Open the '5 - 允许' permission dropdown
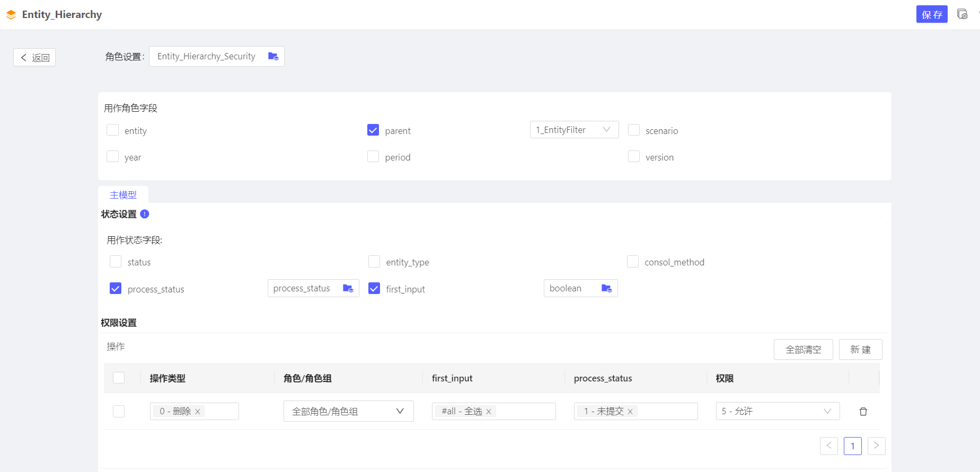Image resolution: width=980 pixels, height=472 pixels. pyautogui.click(x=777, y=411)
